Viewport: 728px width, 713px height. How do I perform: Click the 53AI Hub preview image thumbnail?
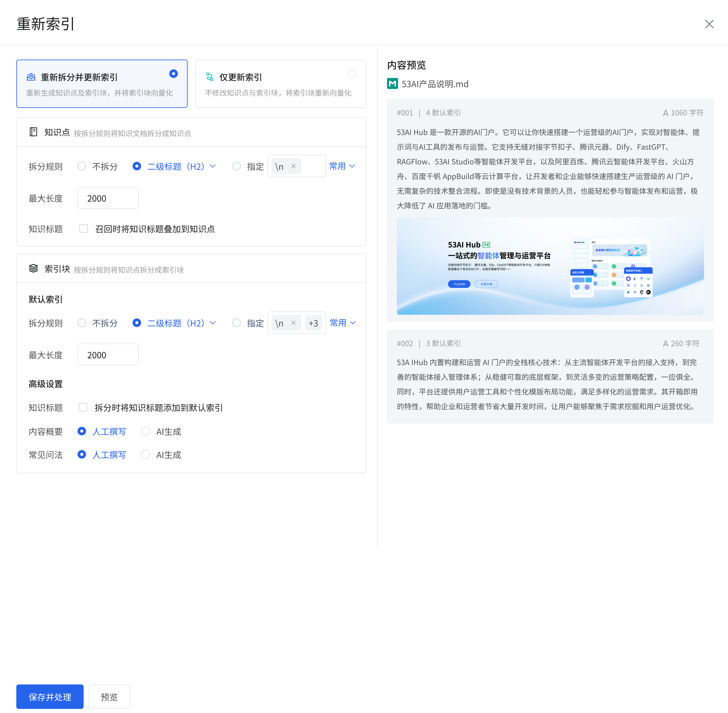pos(550,266)
